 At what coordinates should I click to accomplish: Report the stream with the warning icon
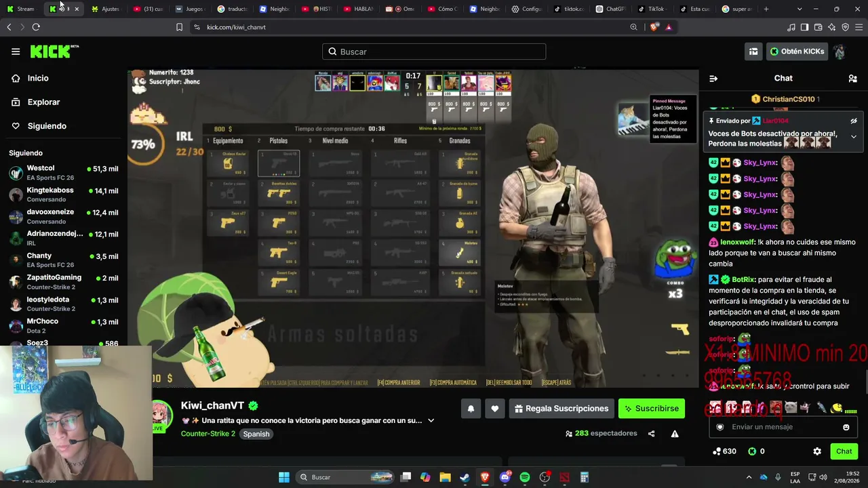[x=675, y=434]
